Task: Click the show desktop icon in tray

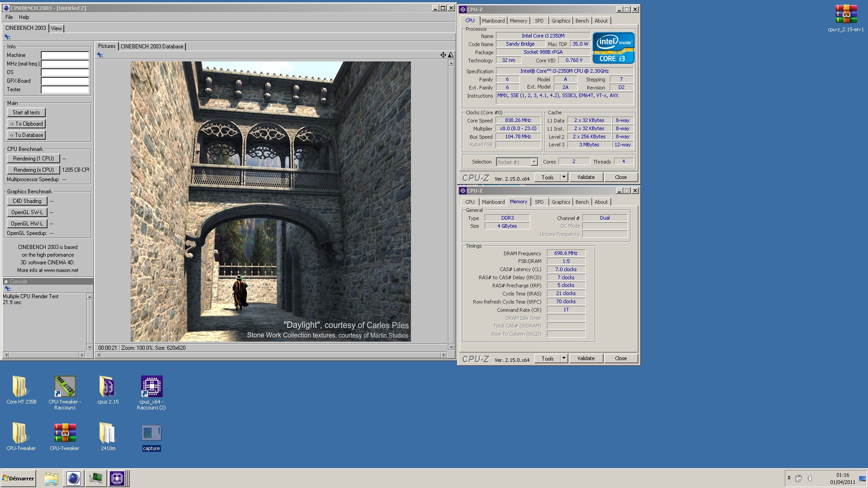Action: pyautogui.click(x=863, y=479)
